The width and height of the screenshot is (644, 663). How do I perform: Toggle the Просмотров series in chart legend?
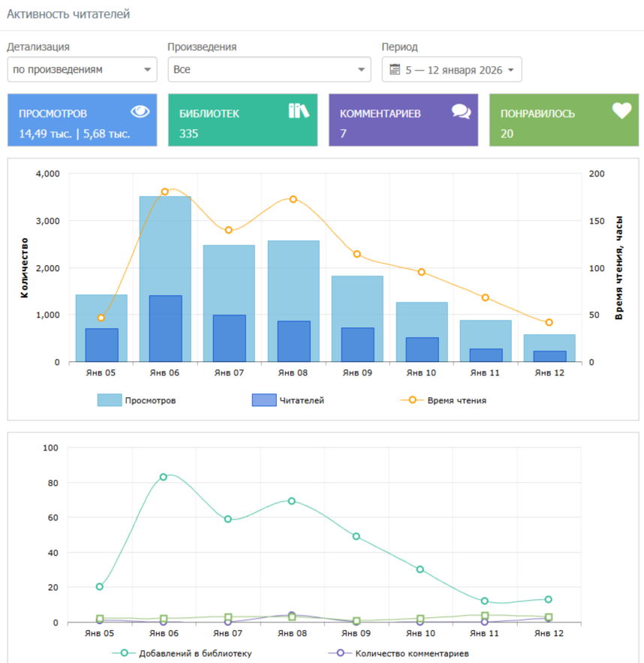coord(137,401)
